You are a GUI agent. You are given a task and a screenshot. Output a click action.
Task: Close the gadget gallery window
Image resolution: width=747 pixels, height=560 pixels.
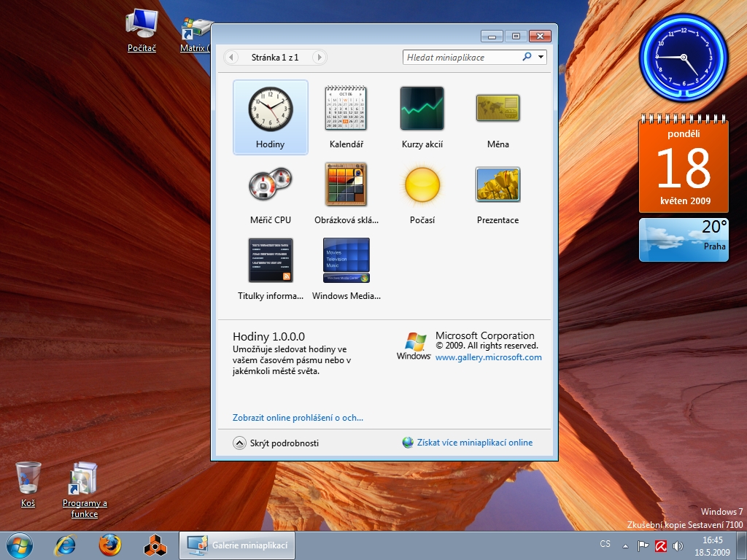click(x=540, y=36)
